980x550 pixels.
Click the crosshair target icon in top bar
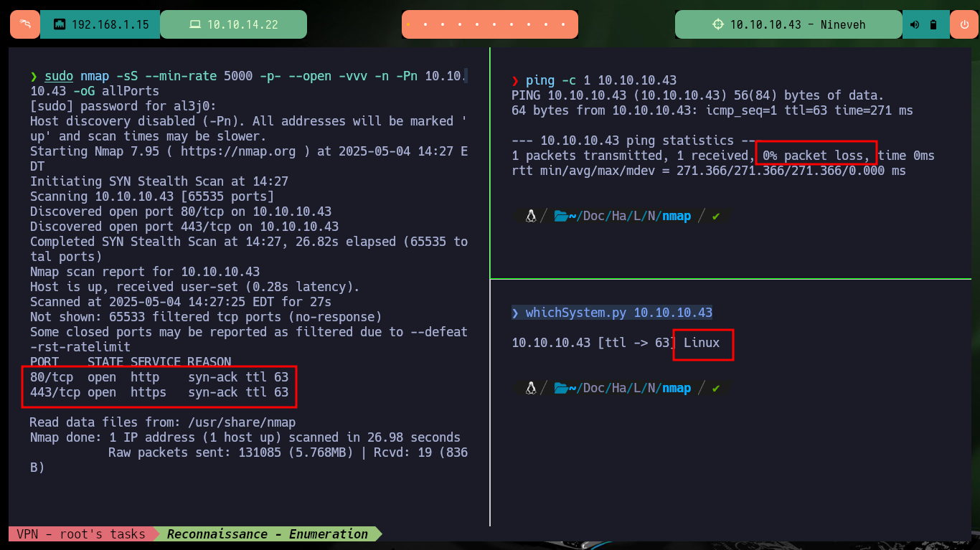pyautogui.click(x=718, y=24)
